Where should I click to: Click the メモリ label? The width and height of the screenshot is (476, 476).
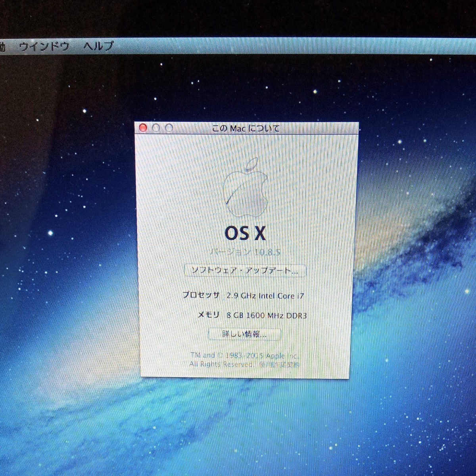coord(209,315)
